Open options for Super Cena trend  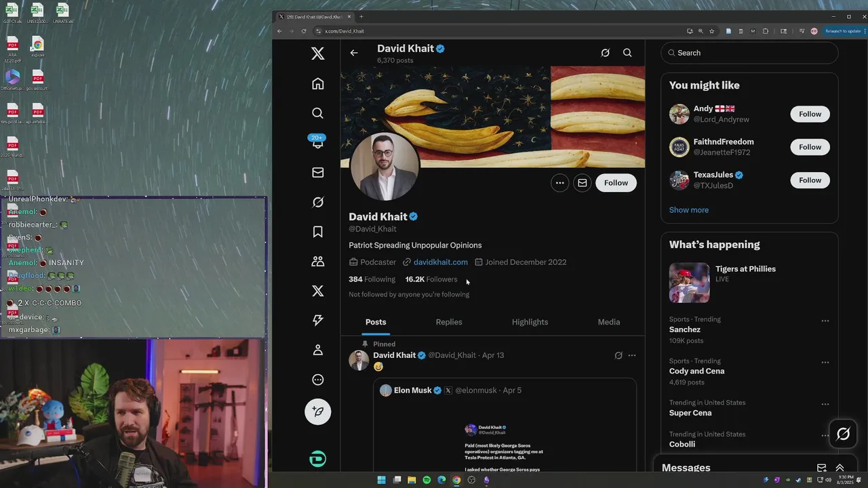click(825, 404)
